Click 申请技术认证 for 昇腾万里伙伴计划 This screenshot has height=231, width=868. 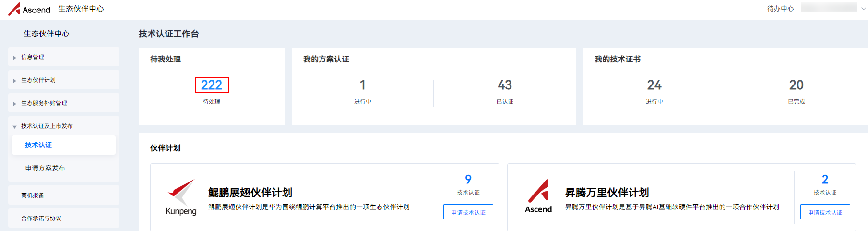(825, 212)
